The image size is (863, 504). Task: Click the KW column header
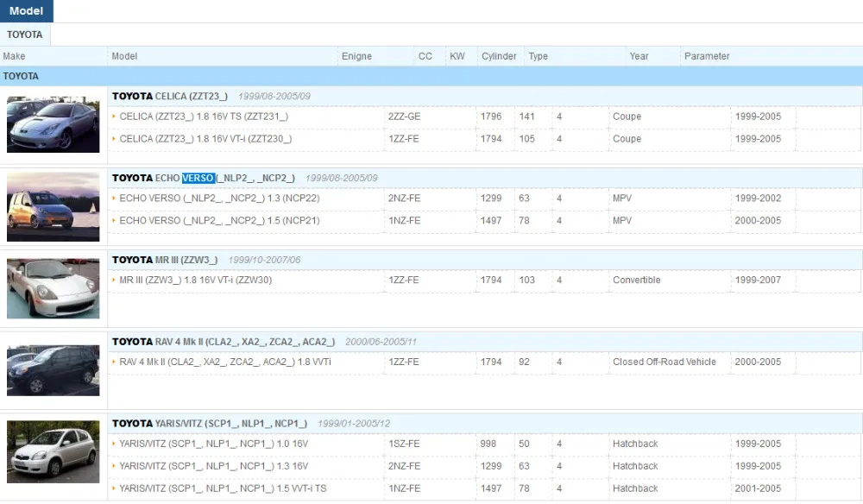pyautogui.click(x=457, y=56)
